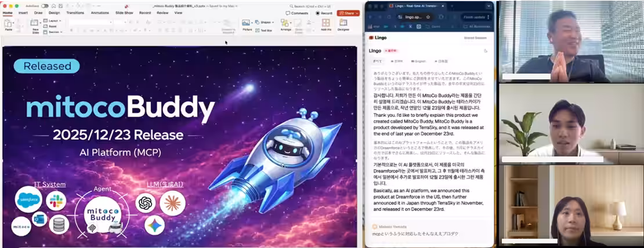The width and height of the screenshot is (644, 248).
Task: Select the English filter tab in Lingo
Action: click(418, 61)
